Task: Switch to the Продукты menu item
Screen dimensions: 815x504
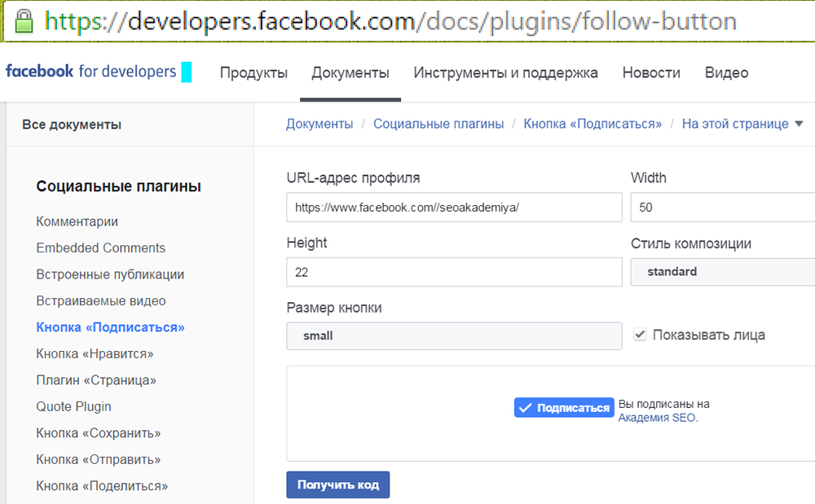Action: (x=253, y=72)
